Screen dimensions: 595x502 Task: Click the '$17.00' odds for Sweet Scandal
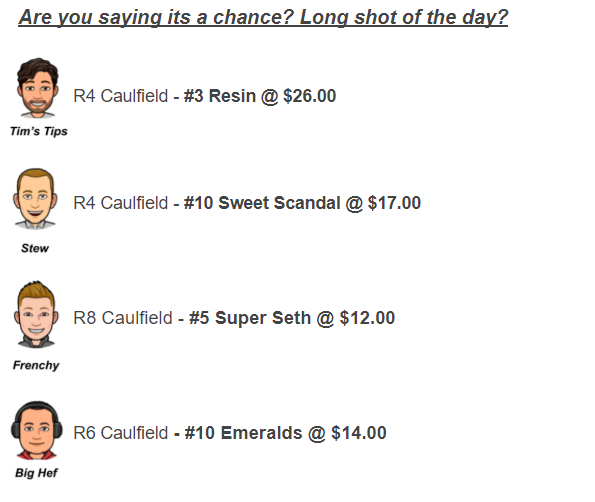(394, 203)
